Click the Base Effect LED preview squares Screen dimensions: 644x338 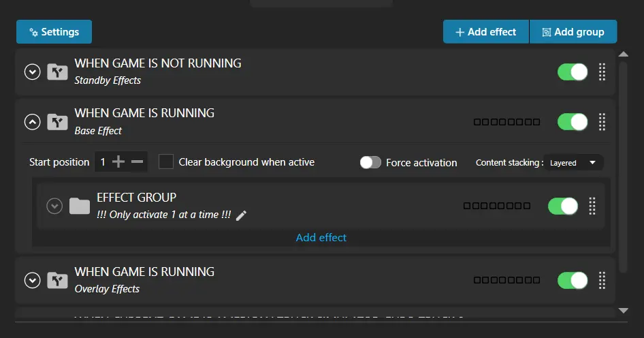[506, 122]
